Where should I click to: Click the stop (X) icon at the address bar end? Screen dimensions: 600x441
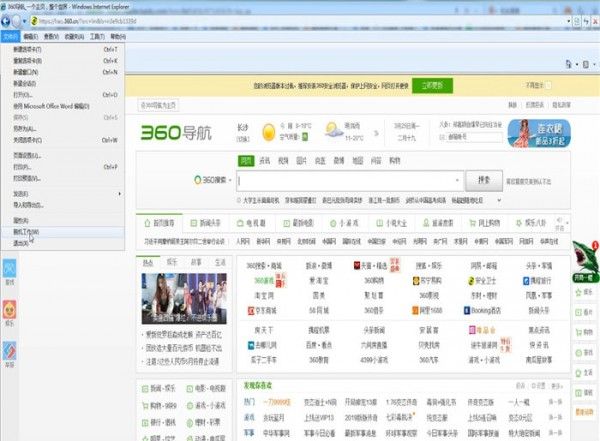tap(595, 21)
